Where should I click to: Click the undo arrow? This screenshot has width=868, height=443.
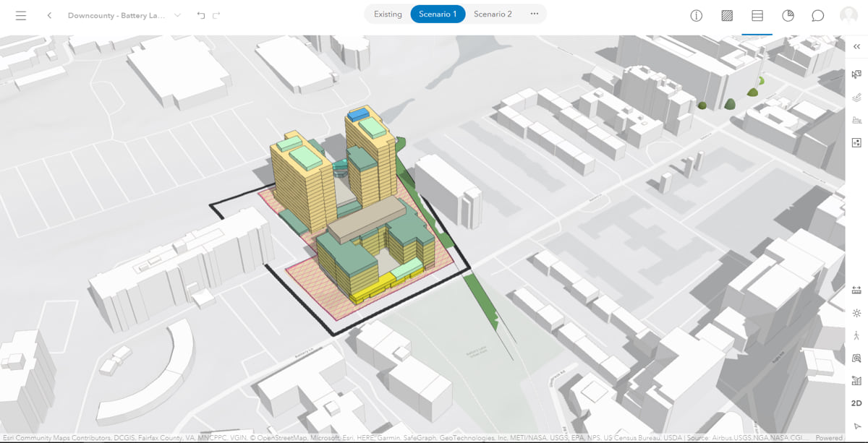click(x=201, y=15)
